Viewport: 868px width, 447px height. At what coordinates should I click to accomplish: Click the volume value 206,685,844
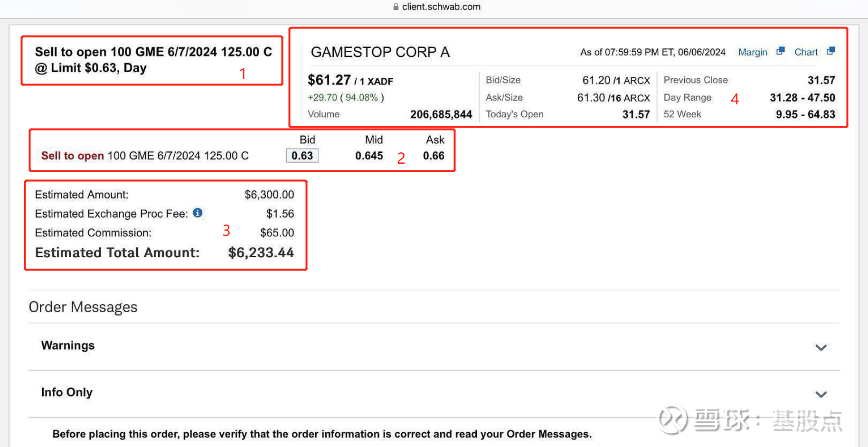click(441, 114)
